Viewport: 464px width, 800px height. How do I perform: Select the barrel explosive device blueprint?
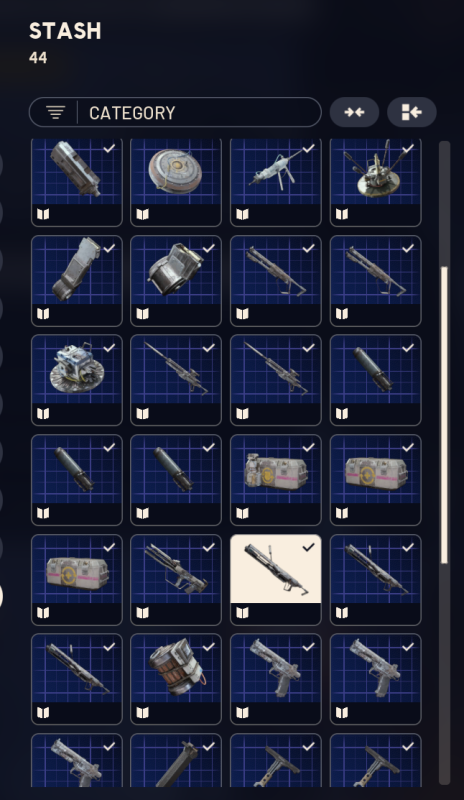(176, 679)
